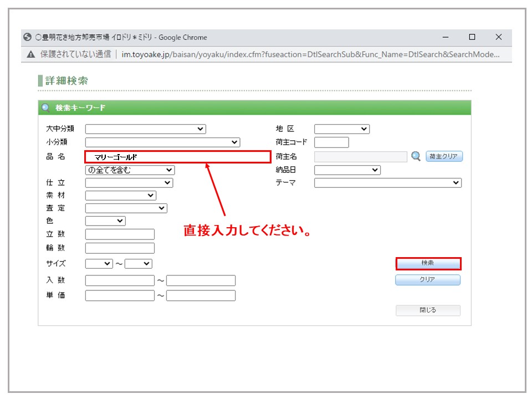Select the 仕立 dropdown
The height and width of the screenshot is (399, 532).
pyautogui.click(x=129, y=183)
